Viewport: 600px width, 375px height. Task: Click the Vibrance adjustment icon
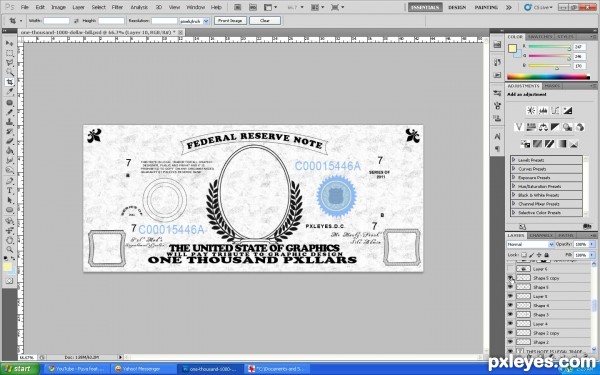pos(519,127)
